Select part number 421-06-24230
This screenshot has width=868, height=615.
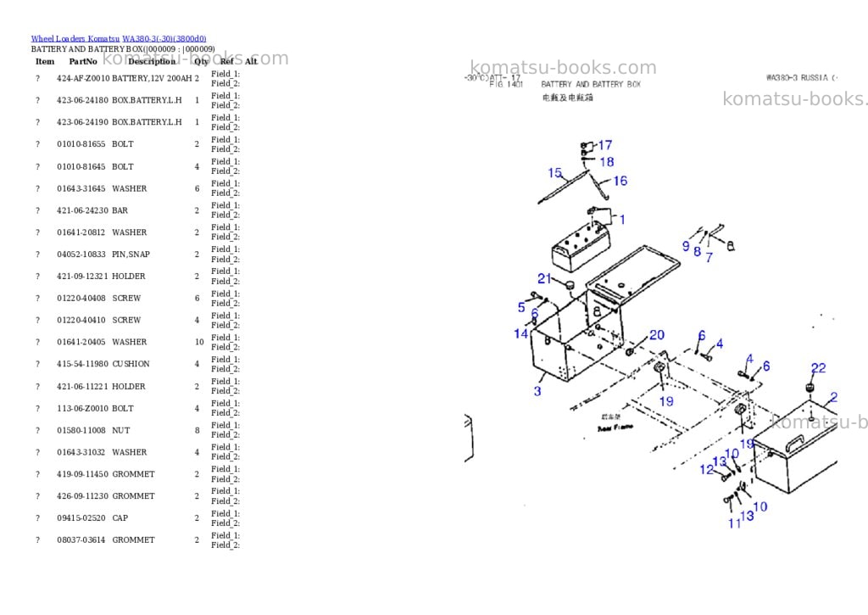(82, 210)
